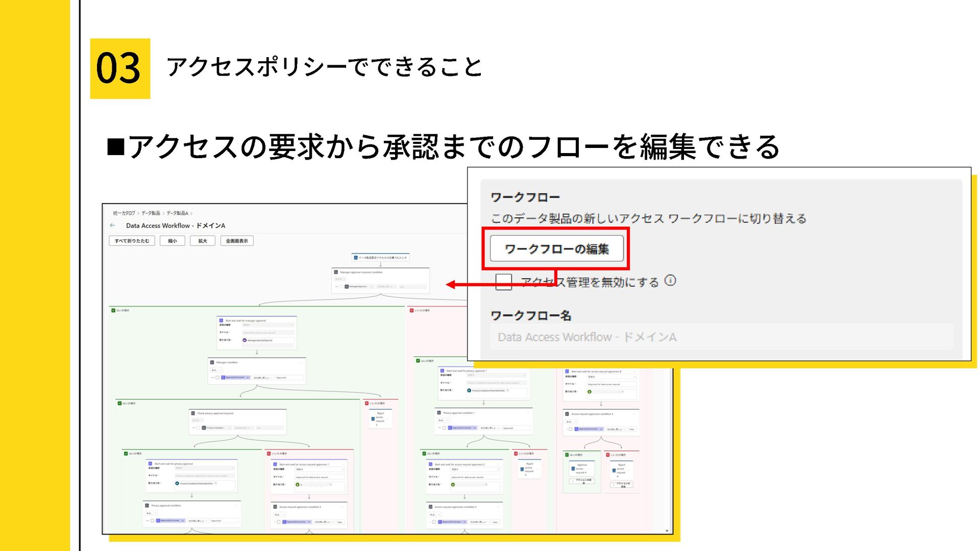Click the Check privacy approval required icon
Screen dimensions: 980x551
[193, 413]
